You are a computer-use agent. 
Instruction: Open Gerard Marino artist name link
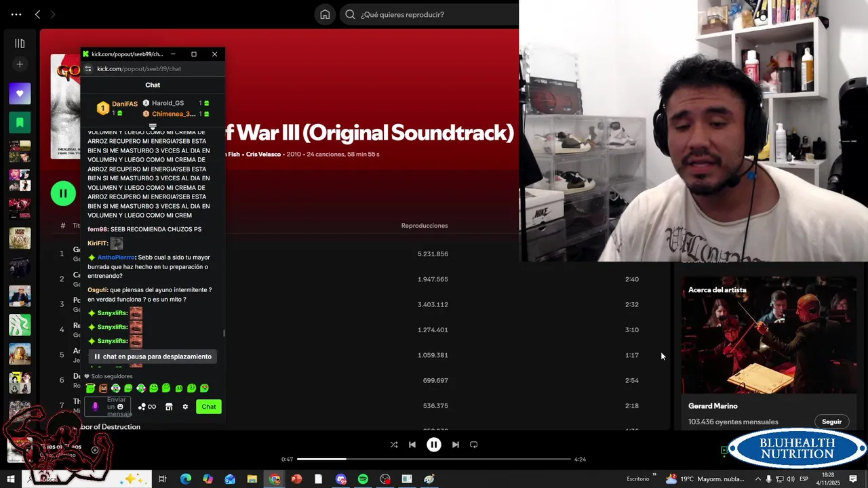tap(713, 406)
